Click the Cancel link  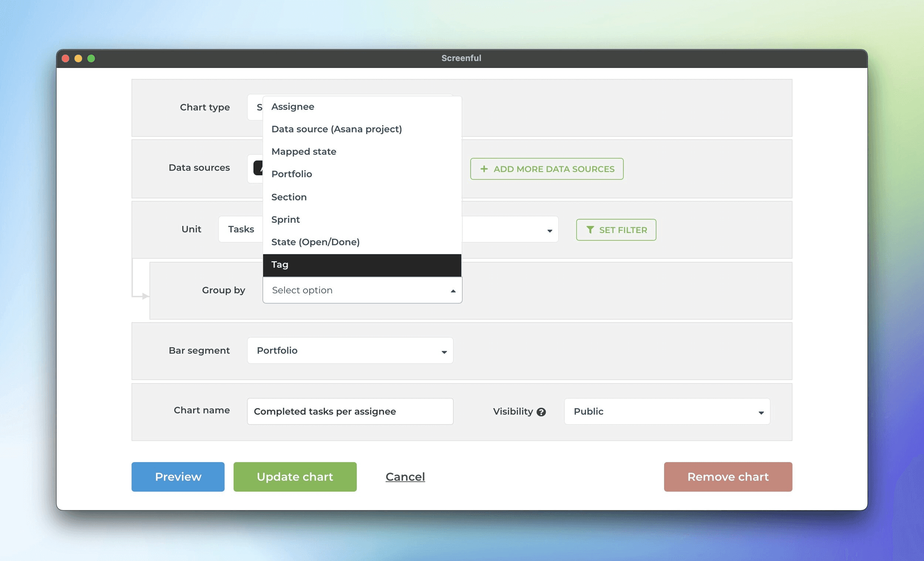pyautogui.click(x=405, y=477)
